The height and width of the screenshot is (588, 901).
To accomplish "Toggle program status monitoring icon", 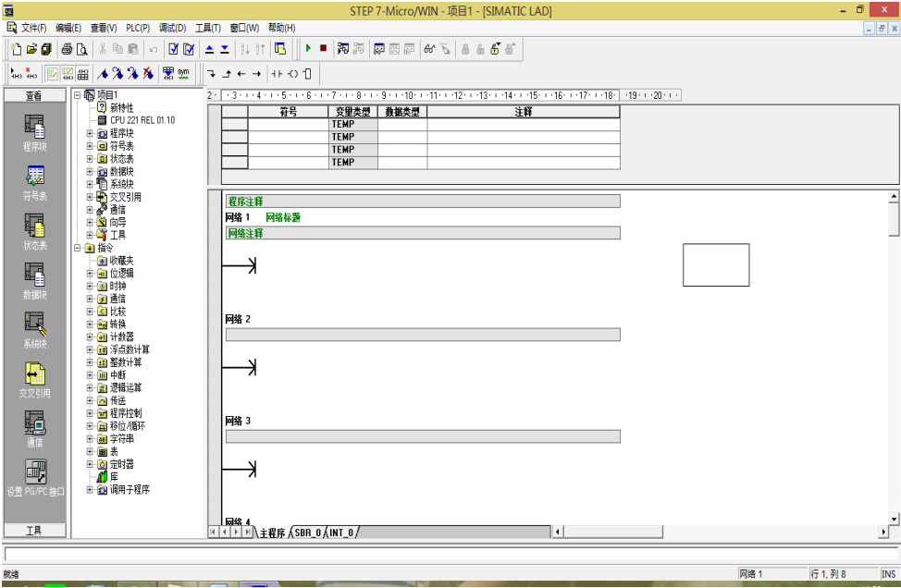I will click(x=343, y=49).
